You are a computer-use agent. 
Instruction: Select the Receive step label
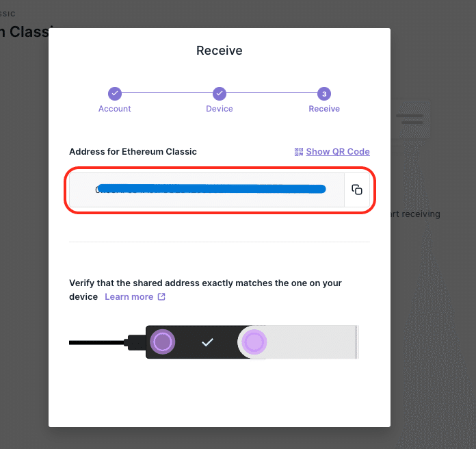(x=324, y=109)
